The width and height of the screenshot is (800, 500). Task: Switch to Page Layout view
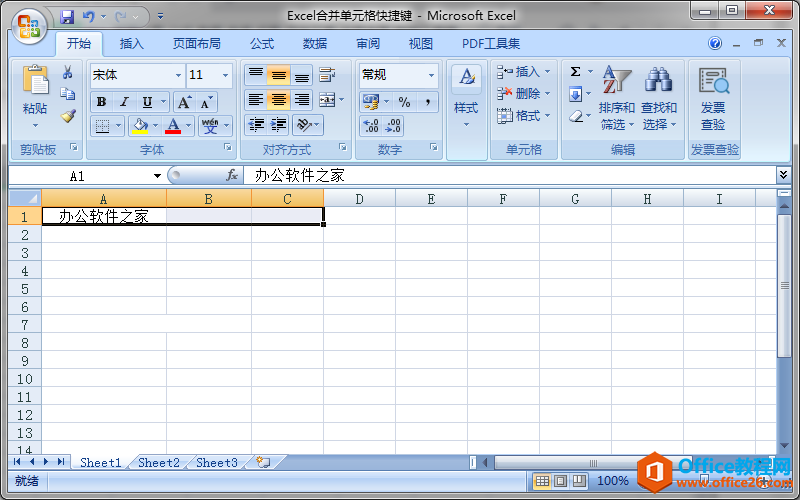560,481
